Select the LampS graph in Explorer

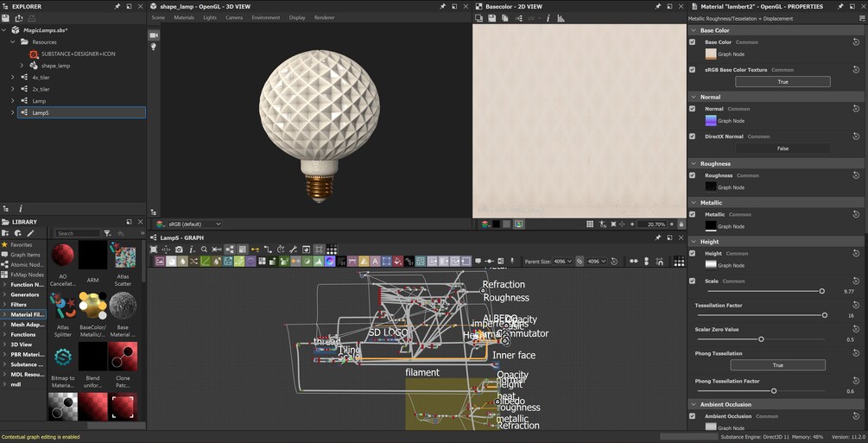click(82, 113)
